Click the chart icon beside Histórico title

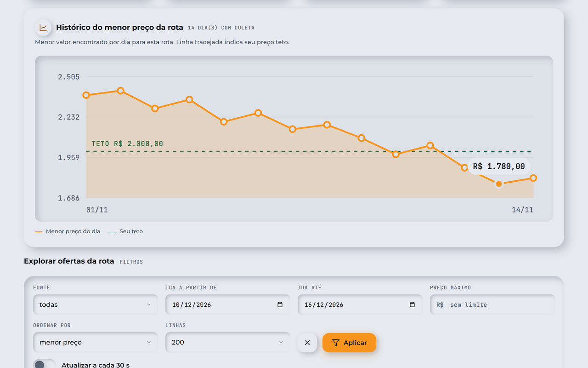[x=43, y=28]
